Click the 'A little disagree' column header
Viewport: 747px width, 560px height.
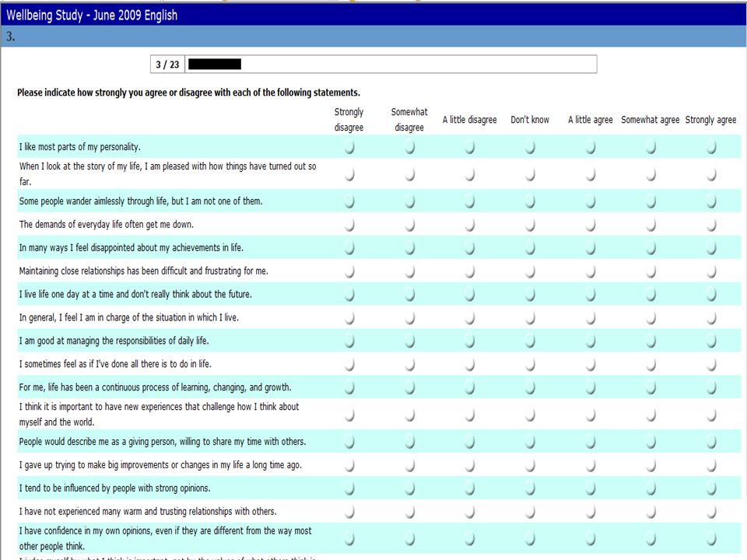[469, 120]
